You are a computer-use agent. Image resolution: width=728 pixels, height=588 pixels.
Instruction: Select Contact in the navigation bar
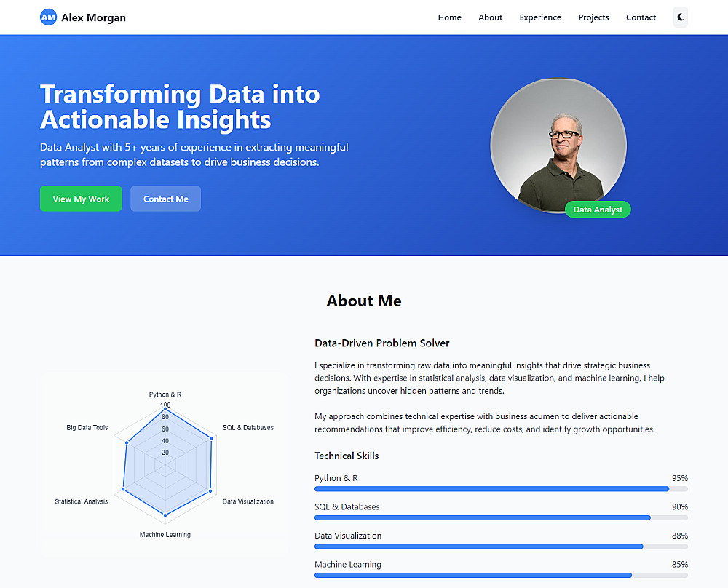pyautogui.click(x=641, y=17)
